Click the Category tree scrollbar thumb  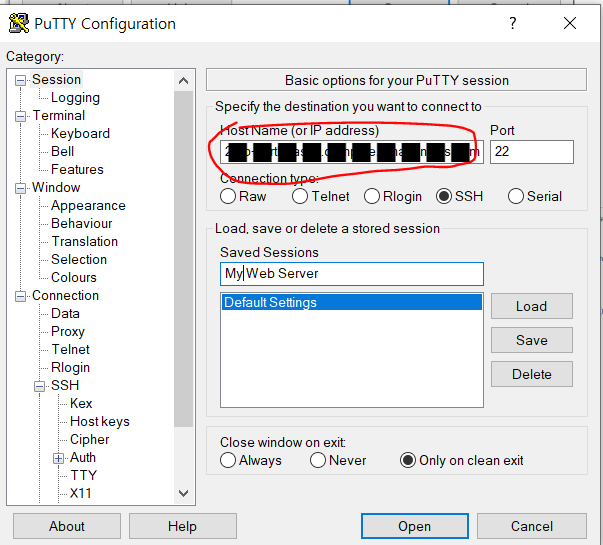tap(183, 258)
